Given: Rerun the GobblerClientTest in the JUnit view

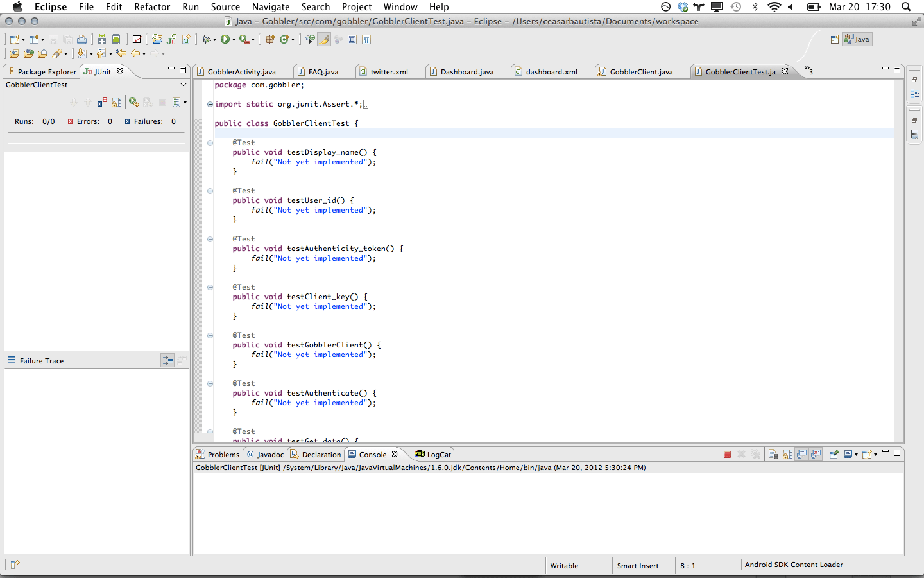Looking at the screenshot, I should point(134,102).
